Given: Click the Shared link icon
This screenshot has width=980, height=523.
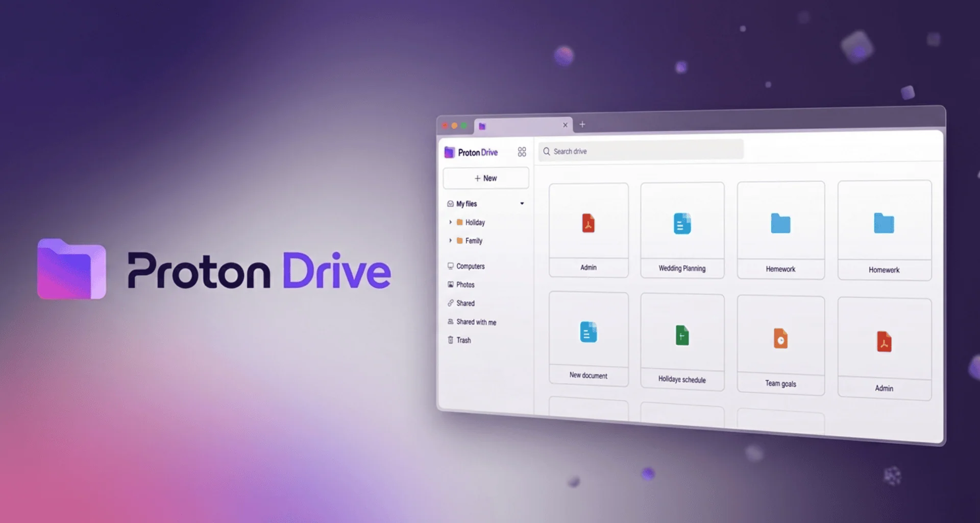Looking at the screenshot, I should coord(450,303).
